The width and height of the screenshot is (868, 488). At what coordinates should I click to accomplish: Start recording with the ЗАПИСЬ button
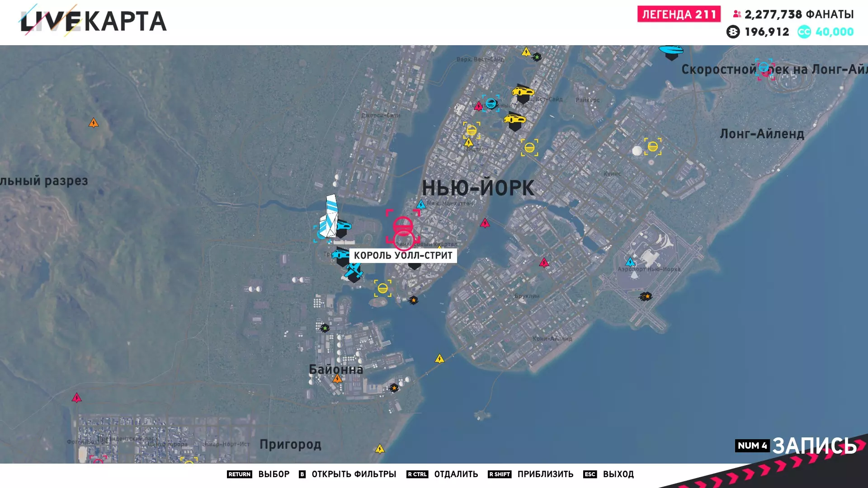coord(814,446)
